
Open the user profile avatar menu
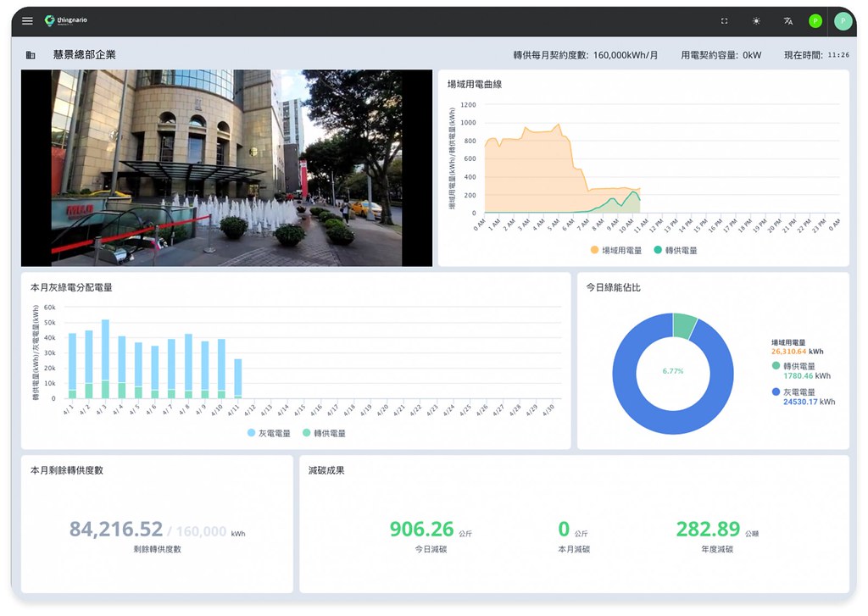[843, 21]
